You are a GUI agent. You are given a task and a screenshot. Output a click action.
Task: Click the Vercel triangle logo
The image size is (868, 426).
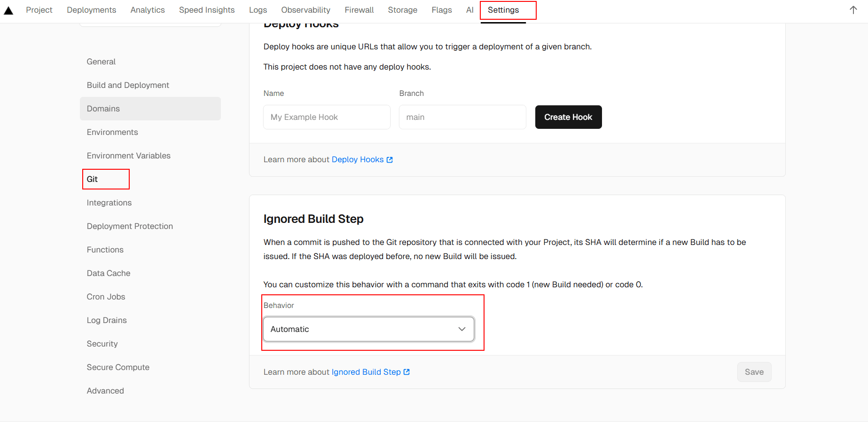pyautogui.click(x=8, y=10)
